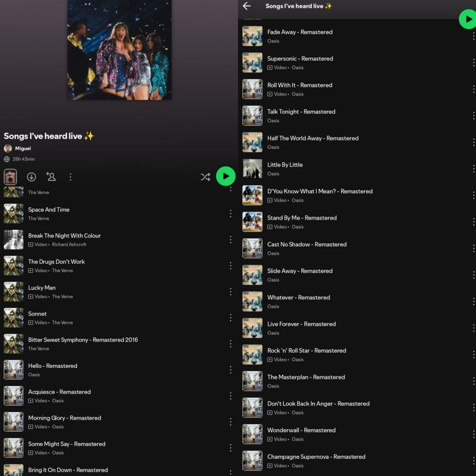Image resolution: width=476 pixels, height=476 pixels.
Task: Select the Lucky Man track
Action: (119, 292)
